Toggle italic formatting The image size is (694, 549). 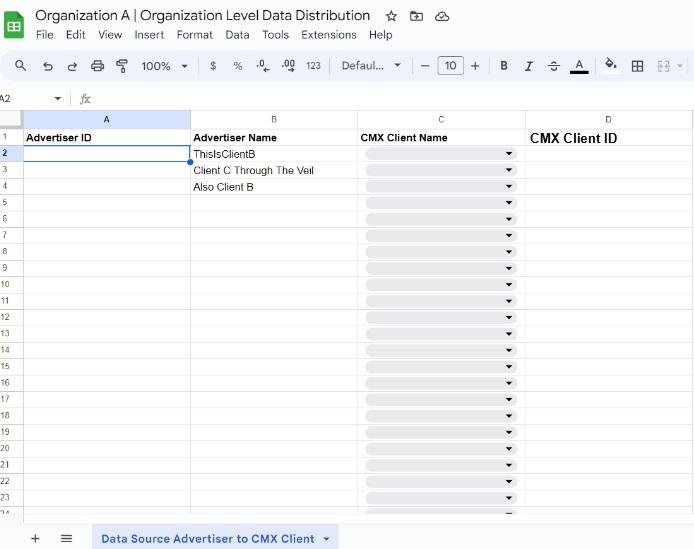528,66
